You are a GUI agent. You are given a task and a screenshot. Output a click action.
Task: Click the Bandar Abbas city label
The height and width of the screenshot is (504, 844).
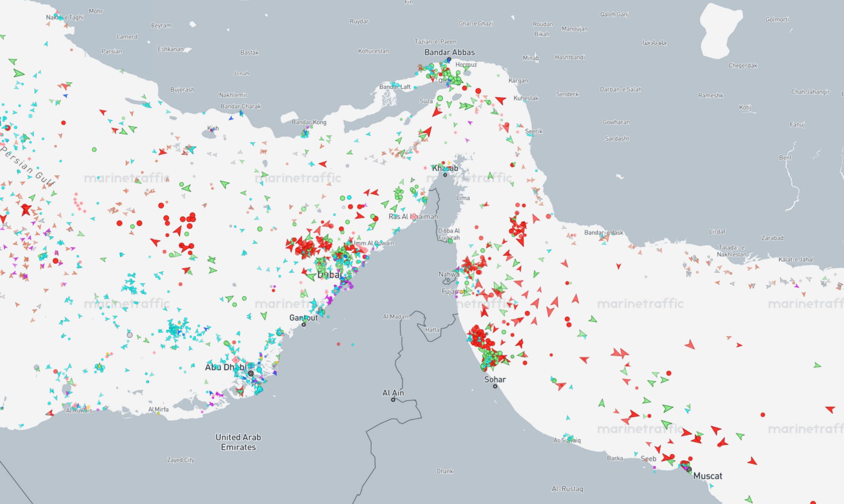449,52
